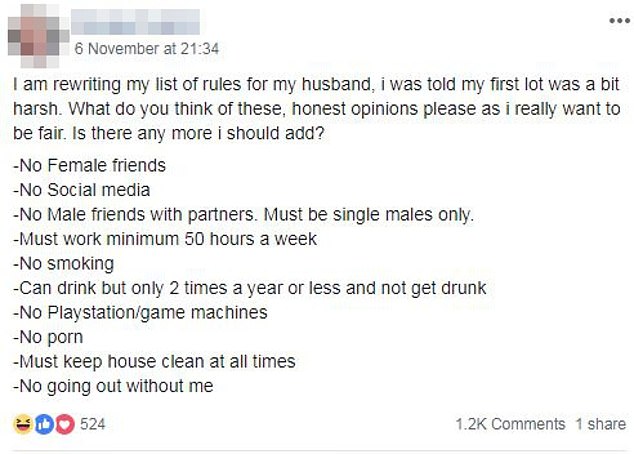
Task: Click the "No going out without me" line
Action: click(x=113, y=386)
